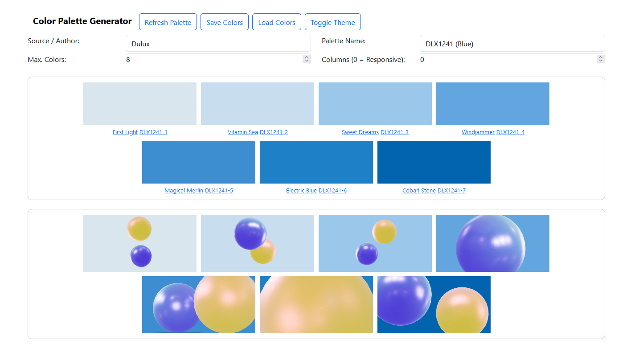Open the DLX1241-5 code link
Screen dimensions: 639x364
pyautogui.click(x=219, y=191)
